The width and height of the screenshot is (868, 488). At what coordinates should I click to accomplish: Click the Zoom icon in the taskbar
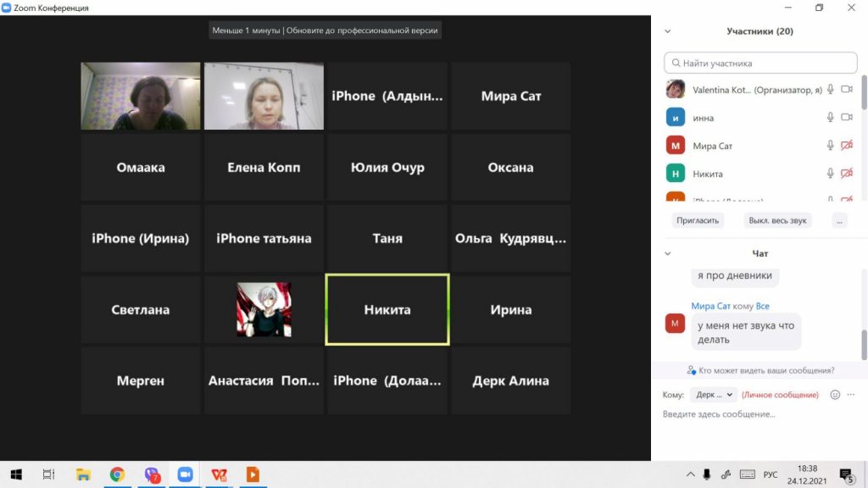[x=185, y=474]
